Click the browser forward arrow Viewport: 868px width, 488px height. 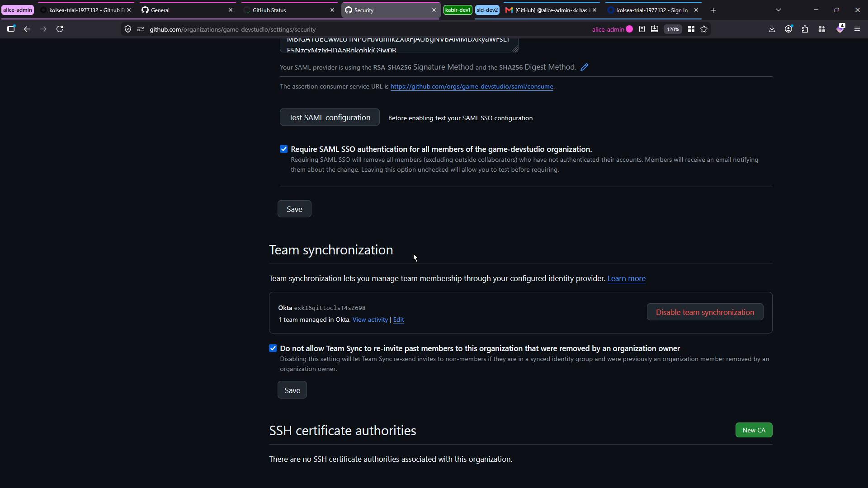[43, 29]
